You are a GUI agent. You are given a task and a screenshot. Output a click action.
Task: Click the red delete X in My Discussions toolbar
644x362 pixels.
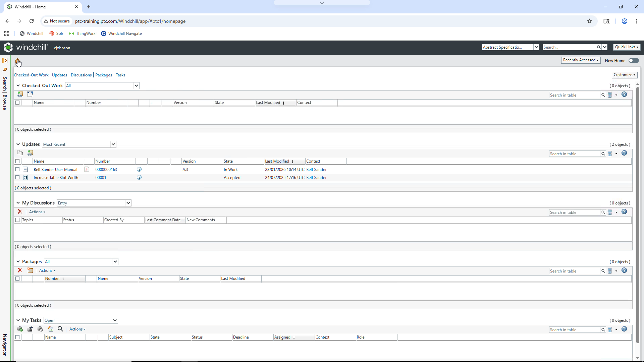tap(20, 212)
